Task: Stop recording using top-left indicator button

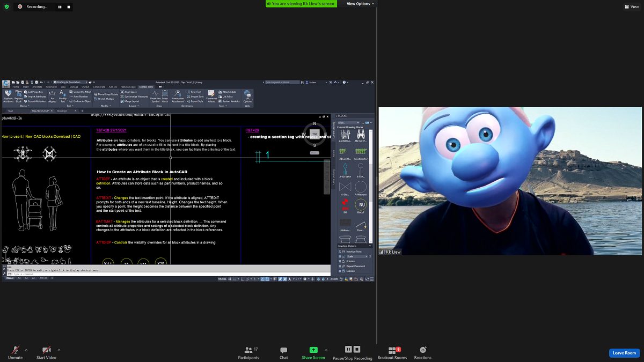Action: click(x=68, y=7)
